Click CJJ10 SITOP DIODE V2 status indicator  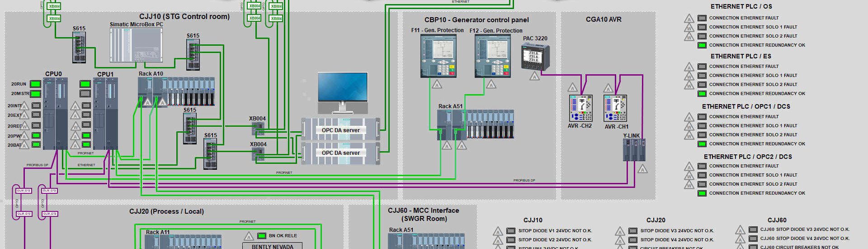pos(511,240)
